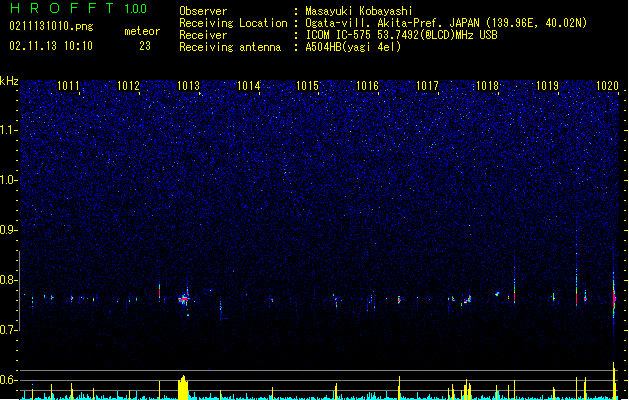This screenshot has height=400, width=629.
Task: Click the 1013 time axis marker
Action: click(188, 86)
